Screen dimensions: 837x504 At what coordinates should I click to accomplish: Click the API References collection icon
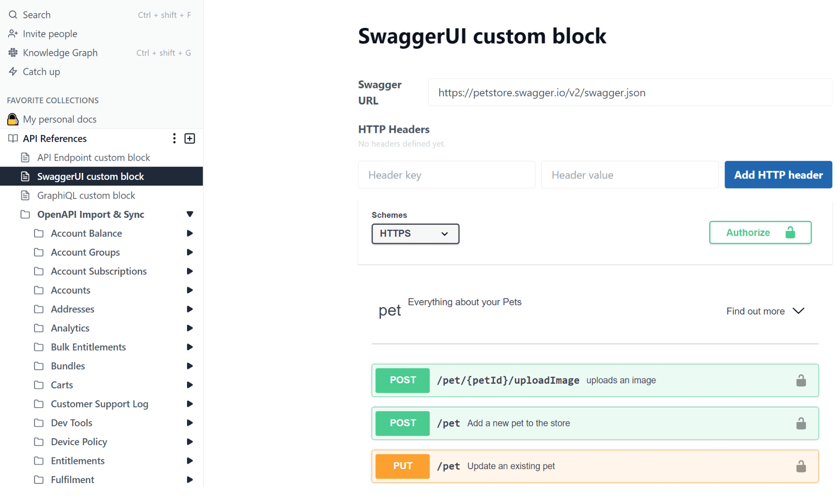pyautogui.click(x=12, y=138)
